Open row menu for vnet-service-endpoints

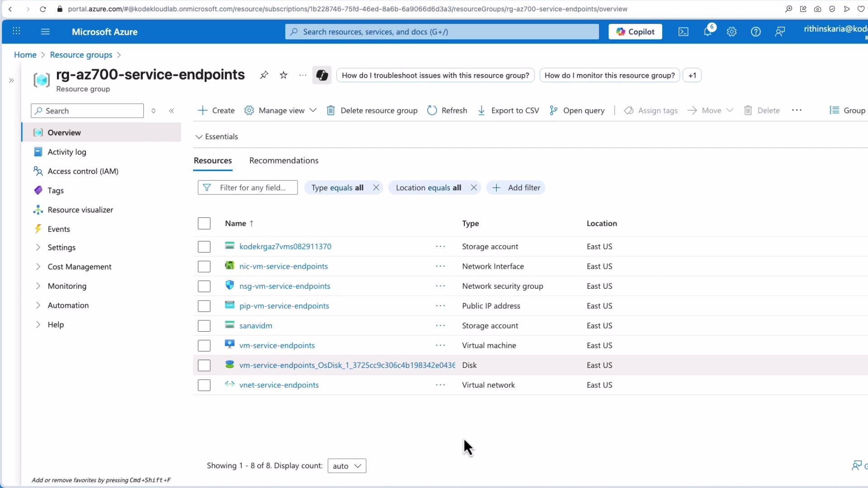[440, 385]
